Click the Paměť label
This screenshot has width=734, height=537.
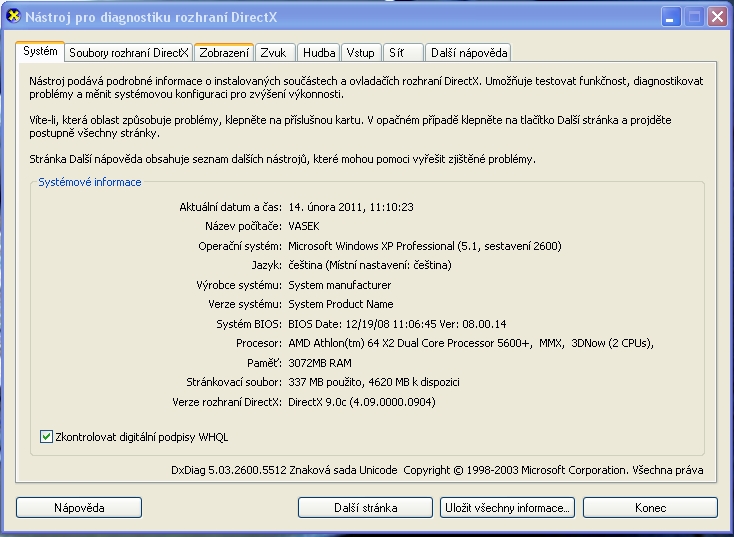[264, 363]
